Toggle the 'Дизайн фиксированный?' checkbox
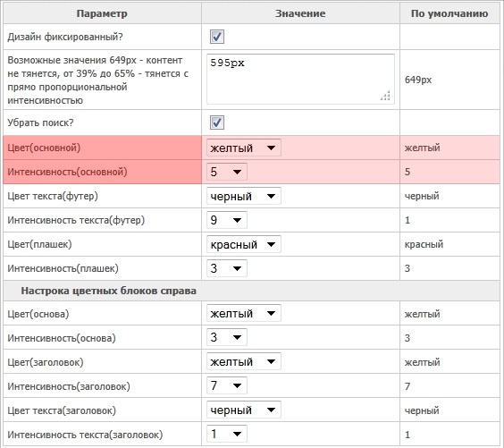Viewport: 504px width, 448px height. [x=217, y=37]
